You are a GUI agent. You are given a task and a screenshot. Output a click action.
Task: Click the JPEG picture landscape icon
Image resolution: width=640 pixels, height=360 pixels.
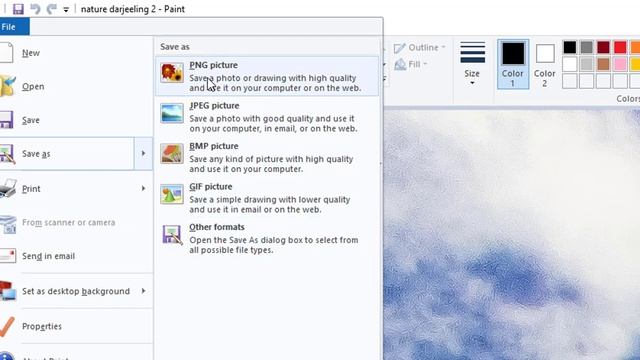(172, 113)
